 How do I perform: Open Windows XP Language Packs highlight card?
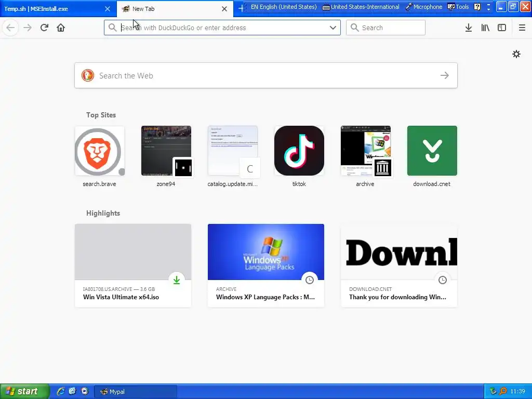(x=265, y=265)
